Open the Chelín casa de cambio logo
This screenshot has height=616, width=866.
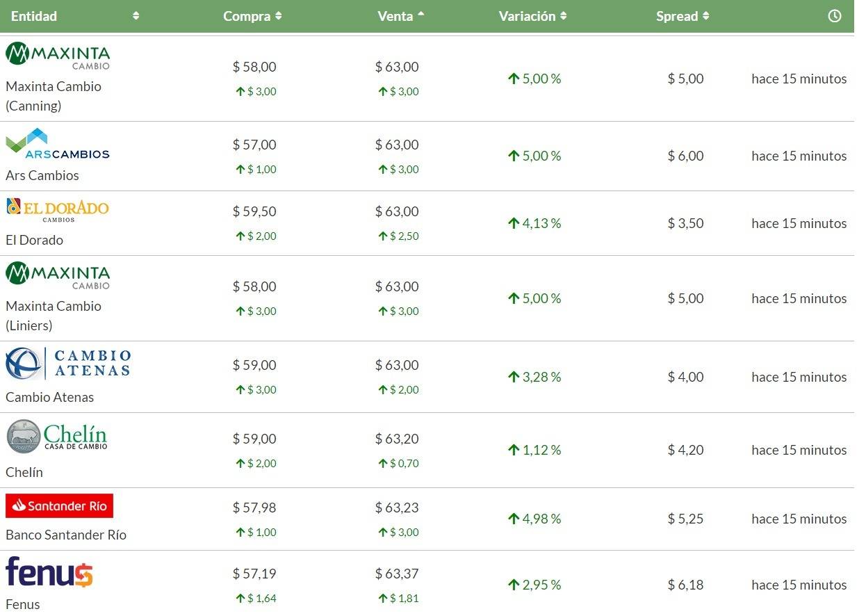click(57, 437)
